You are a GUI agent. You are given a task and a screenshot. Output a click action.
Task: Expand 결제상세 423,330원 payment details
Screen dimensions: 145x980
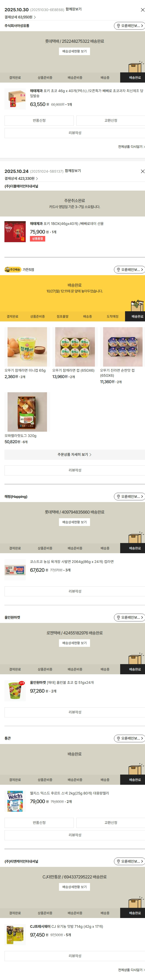coord(21,178)
